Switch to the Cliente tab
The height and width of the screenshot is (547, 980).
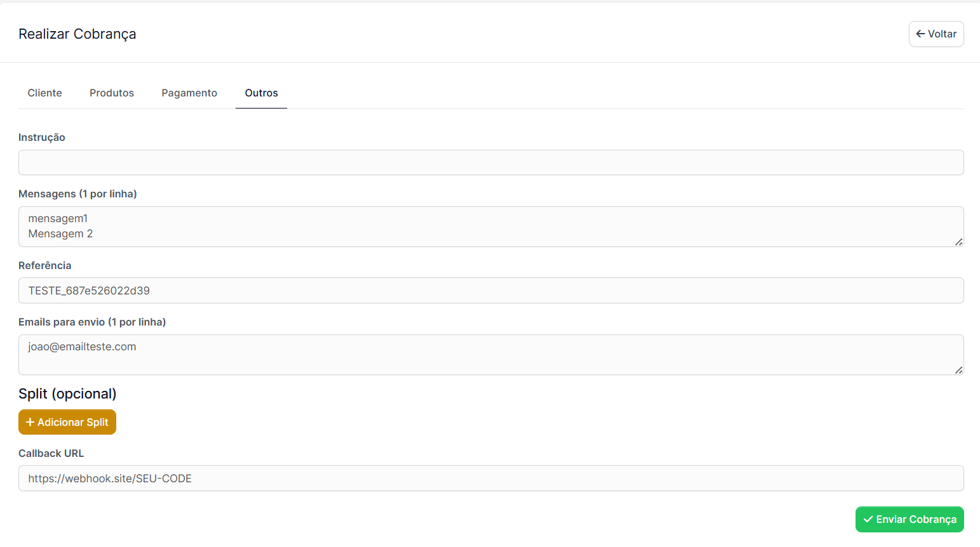44,93
